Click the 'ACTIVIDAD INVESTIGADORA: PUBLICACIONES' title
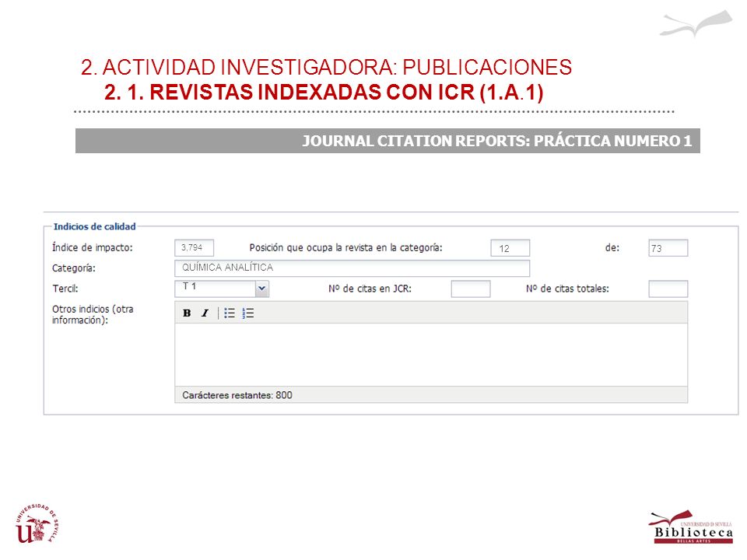This screenshot has height=560, width=747. click(x=326, y=67)
